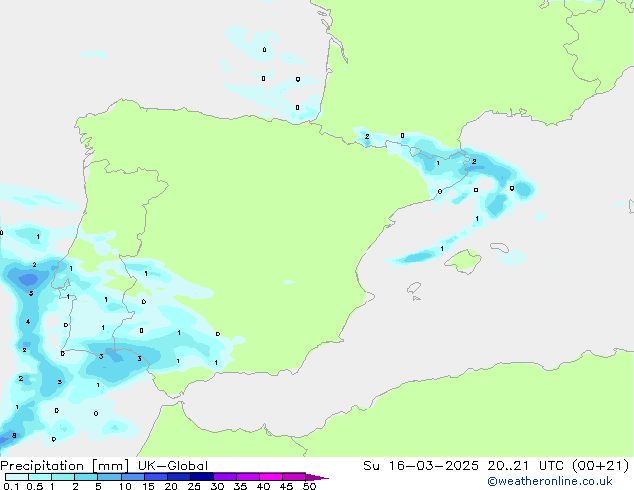This screenshot has height=490, width=634.
Task: Select the 30–35 mm purple legend swatch
Action: 224,477
